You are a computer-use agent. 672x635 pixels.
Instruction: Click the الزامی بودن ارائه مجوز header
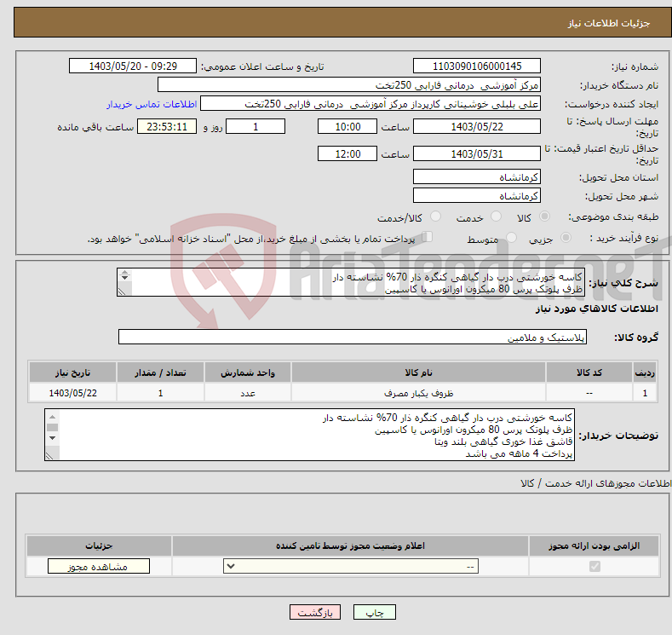click(594, 546)
